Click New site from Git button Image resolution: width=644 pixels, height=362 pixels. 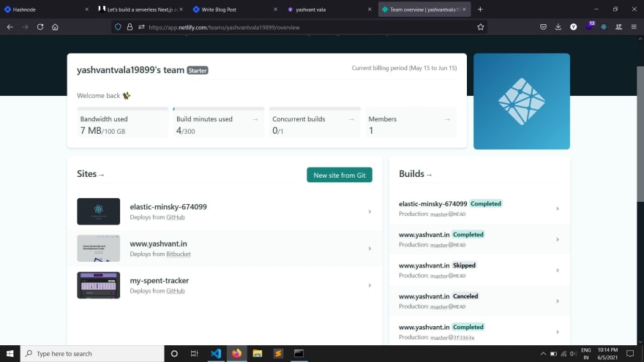(340, 175)
